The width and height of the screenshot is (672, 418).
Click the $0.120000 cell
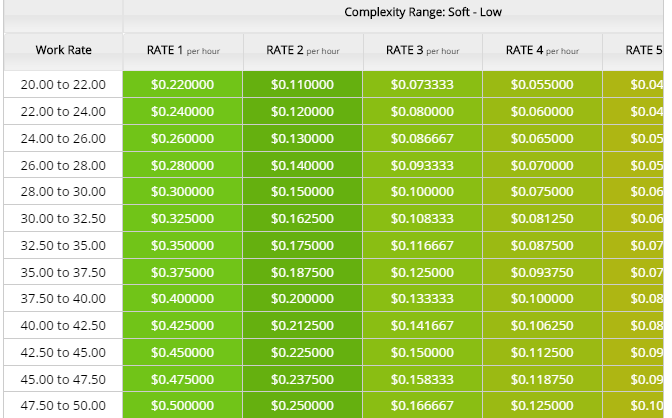[x=303, y=111]
